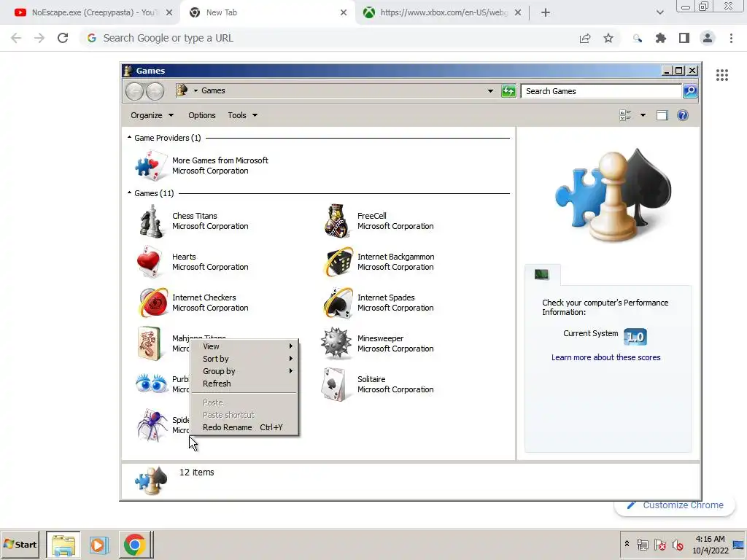This screenshot has height=560, width=747.
Task: Open More Games from Microsoft icon
Action: coord(152,166)
